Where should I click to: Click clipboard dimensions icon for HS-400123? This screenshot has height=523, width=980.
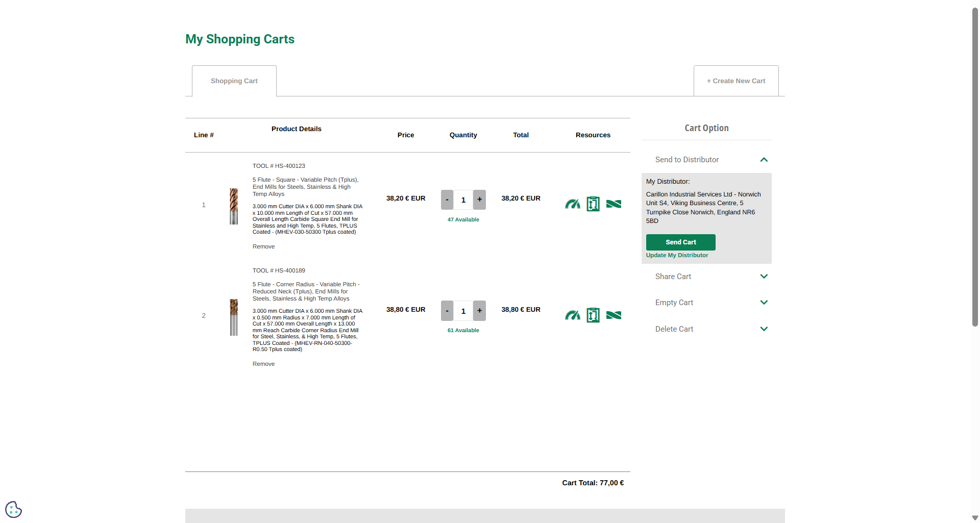tap(593, 204)
